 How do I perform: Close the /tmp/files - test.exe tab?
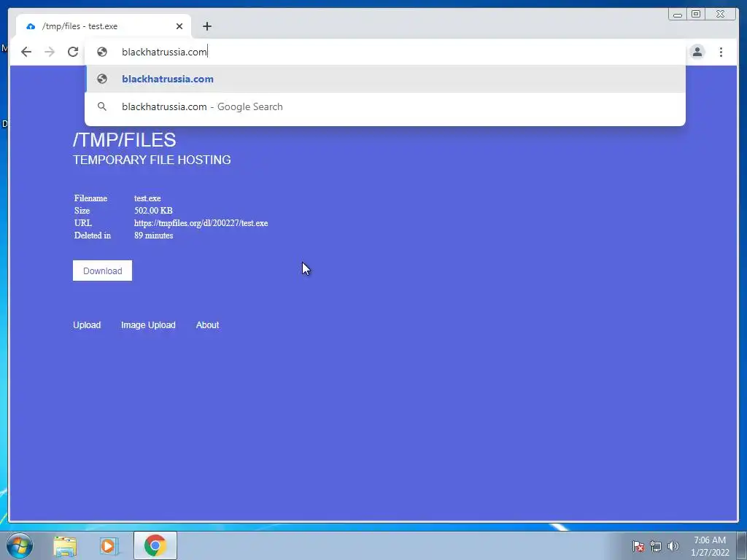tap(179, 26)
